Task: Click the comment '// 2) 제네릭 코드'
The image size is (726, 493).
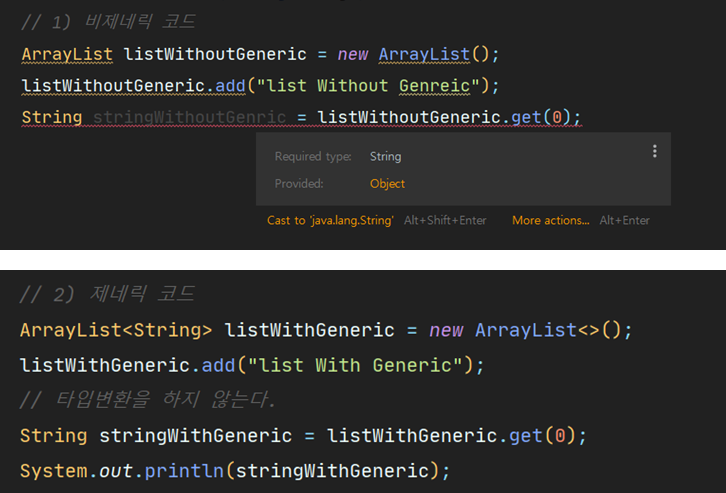Action: (x=107, y=294)
